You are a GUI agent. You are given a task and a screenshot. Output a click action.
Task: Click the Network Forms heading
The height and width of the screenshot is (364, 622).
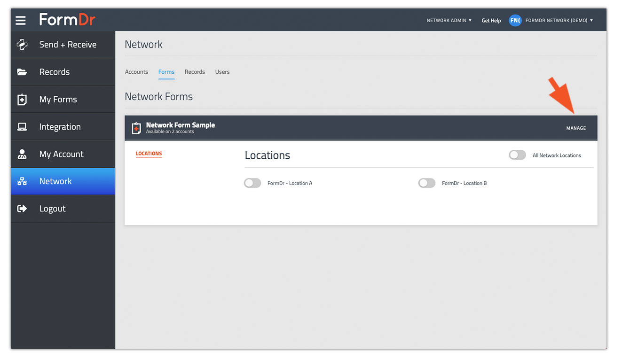159,97
